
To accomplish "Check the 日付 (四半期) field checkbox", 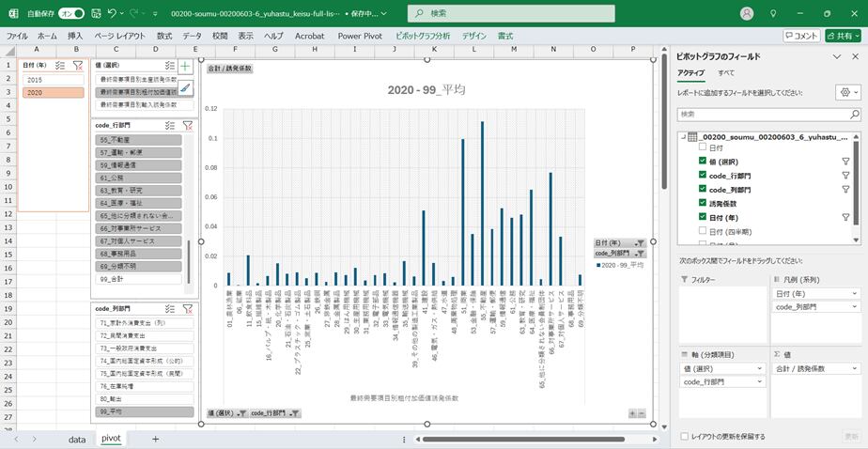I will click(x=703, y=231).
